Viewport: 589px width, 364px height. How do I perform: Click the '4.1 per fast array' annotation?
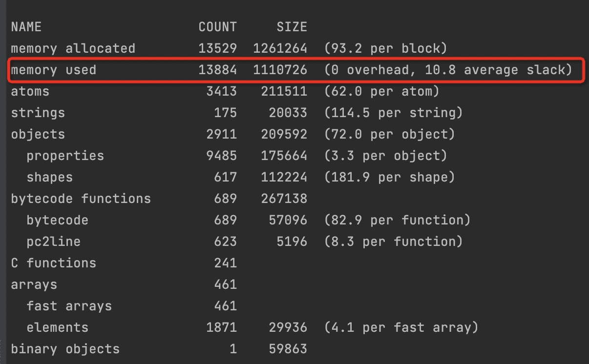[x=401, y=327]
